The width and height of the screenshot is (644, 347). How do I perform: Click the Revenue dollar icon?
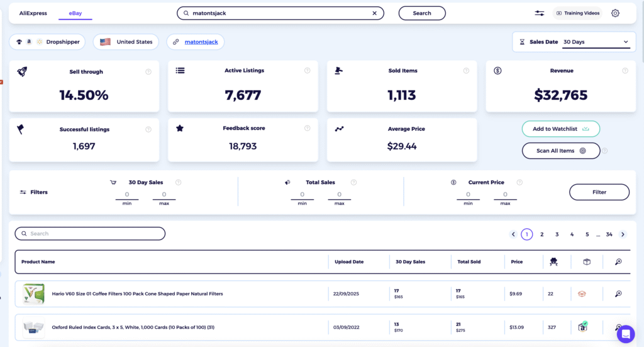[497, 70]
